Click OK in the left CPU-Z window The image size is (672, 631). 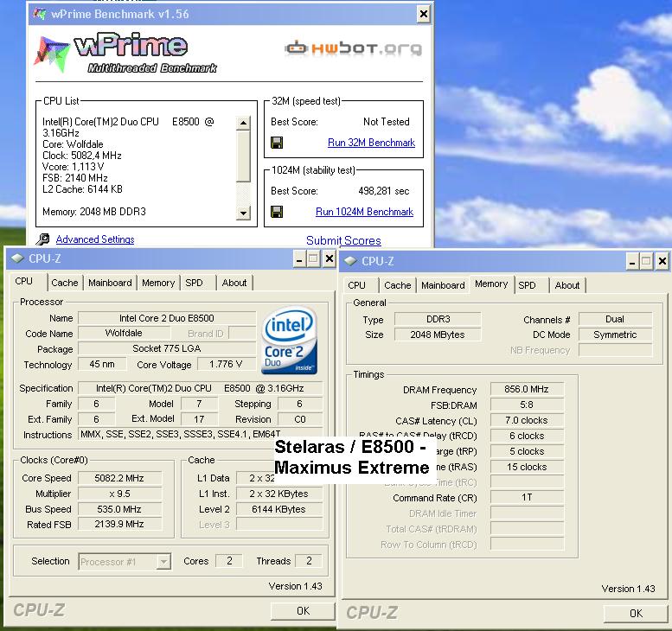303,611
